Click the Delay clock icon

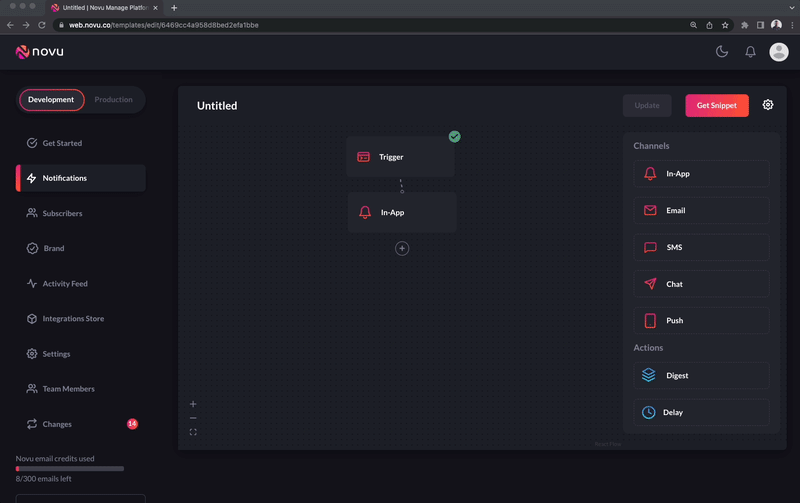pos(648,412)
